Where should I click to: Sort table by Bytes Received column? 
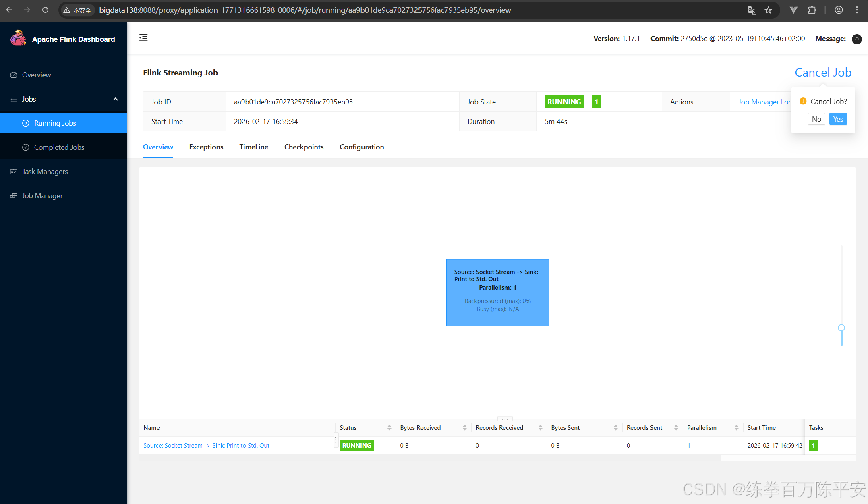coord(465,428)
